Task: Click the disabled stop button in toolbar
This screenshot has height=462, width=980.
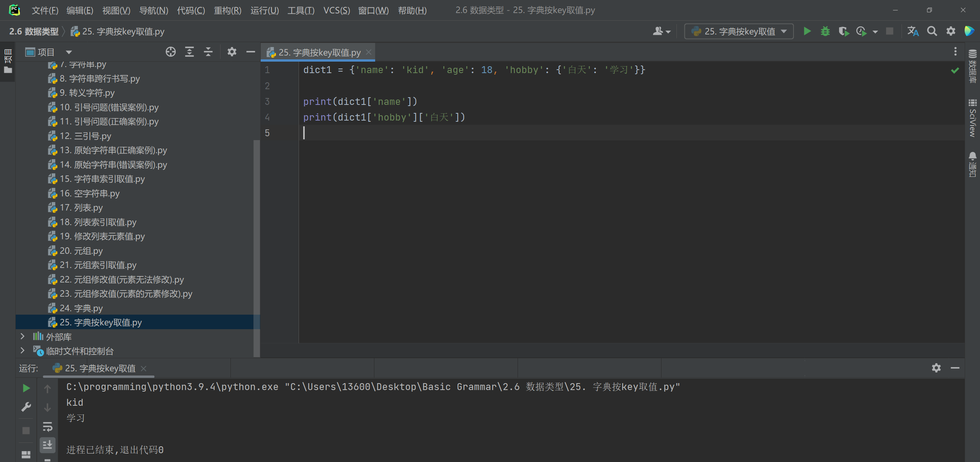Action: coord(890,31)
